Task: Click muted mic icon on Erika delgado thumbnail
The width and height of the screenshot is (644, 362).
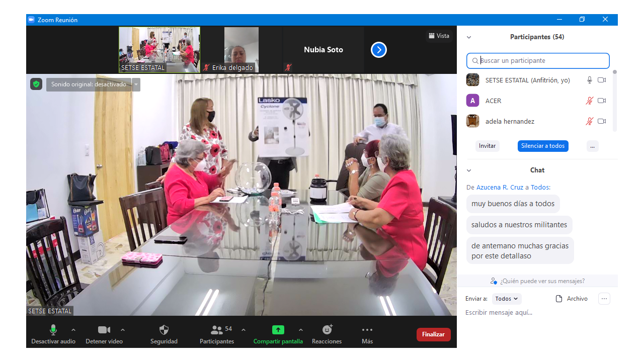Action: click(206, 67)
